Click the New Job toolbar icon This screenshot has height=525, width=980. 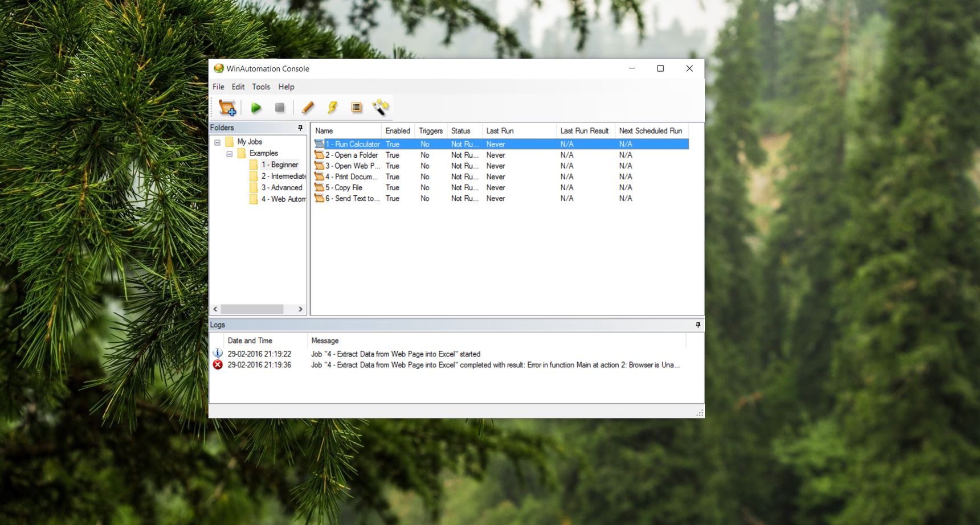(x=227, y=108)
